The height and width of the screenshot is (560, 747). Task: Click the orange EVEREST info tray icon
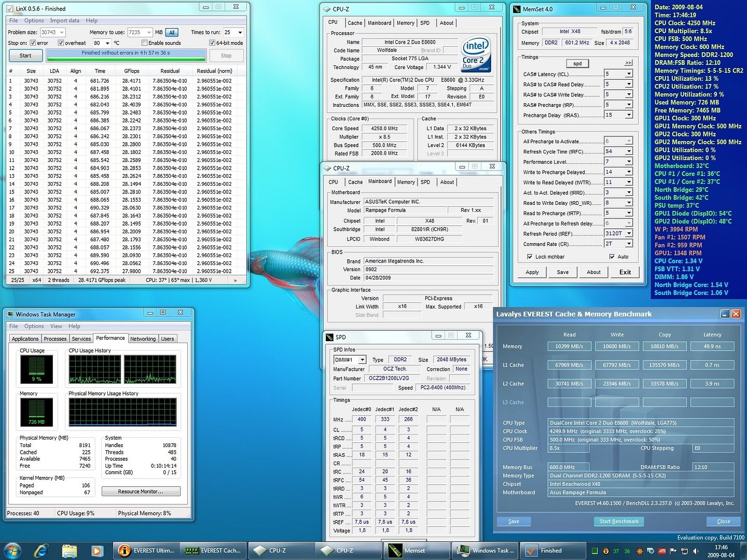click(x=605, y=551)
